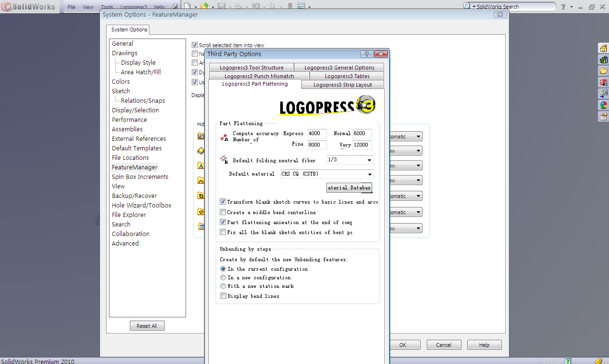Click Cancel in System Options dialog
Viewport: 609px width, 364px height.
(443, 345)
